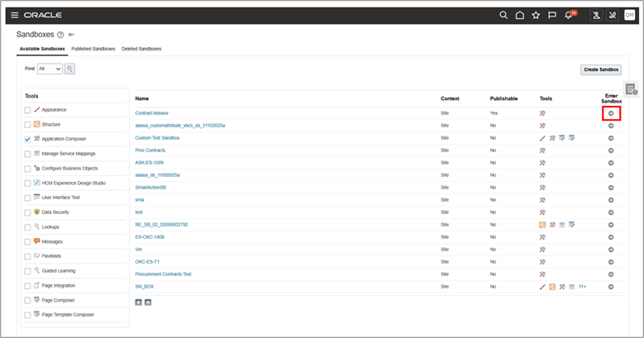Check Configure Business Objects checkbox
Screen dimensions: 644x338
27,169
